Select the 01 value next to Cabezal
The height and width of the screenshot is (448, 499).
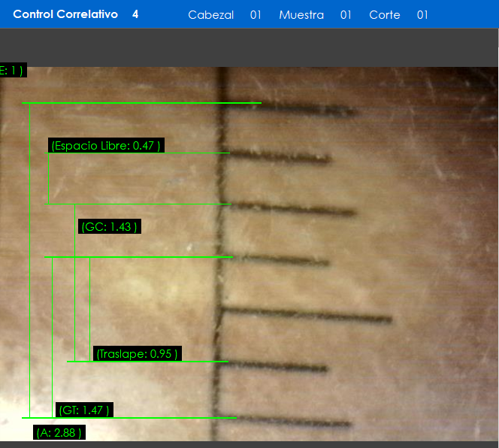coord(256,15)
